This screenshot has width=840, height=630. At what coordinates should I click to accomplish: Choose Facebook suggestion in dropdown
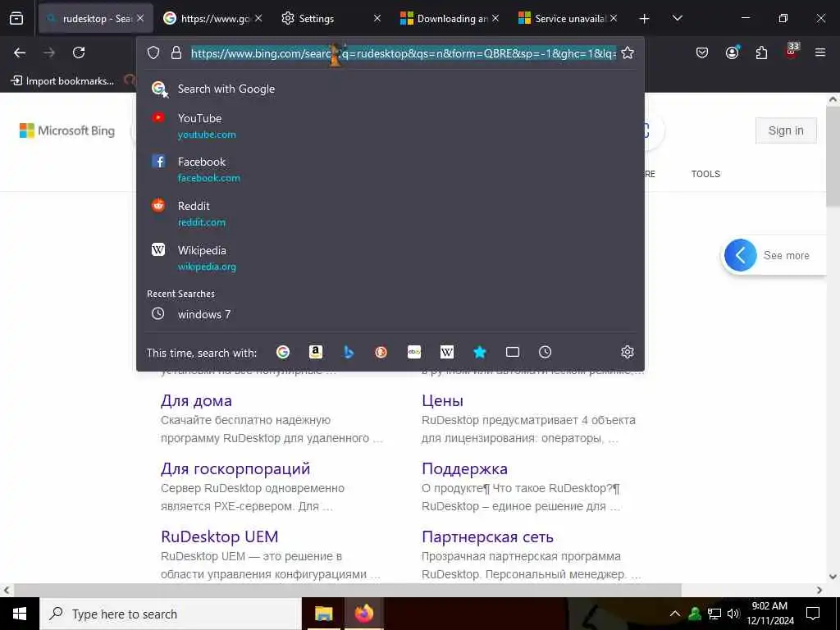[390, 169]
